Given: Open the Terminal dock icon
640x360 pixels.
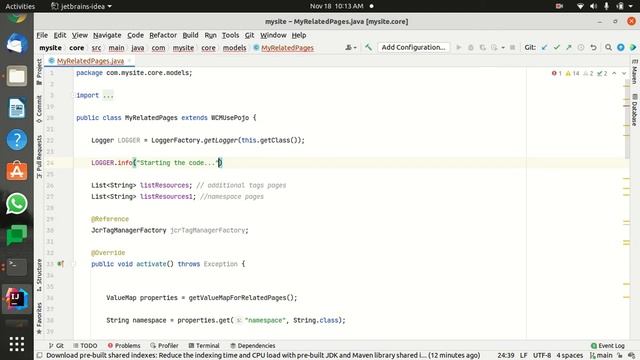Looking at the screenshot, I should tap(17, 267).
